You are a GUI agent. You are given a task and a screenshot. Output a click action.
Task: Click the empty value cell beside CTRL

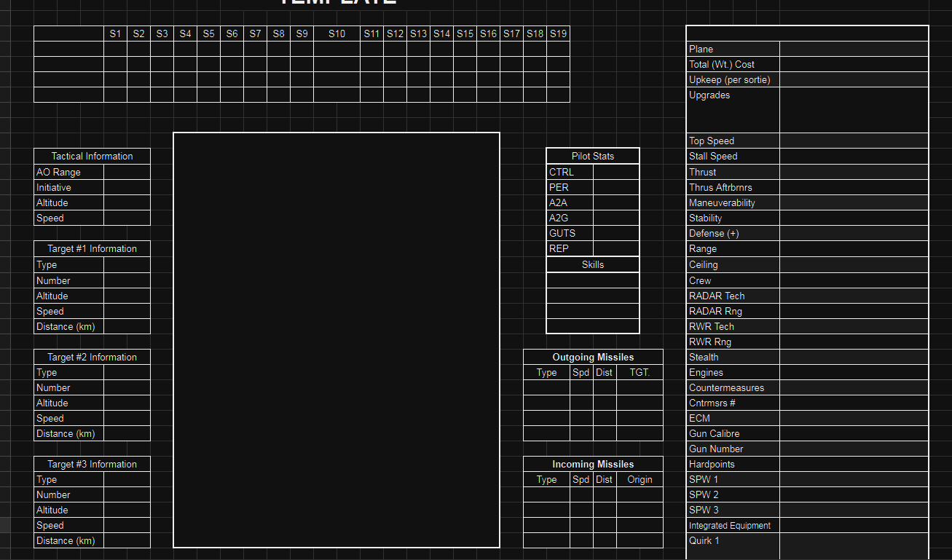click(x=616, y=172)
